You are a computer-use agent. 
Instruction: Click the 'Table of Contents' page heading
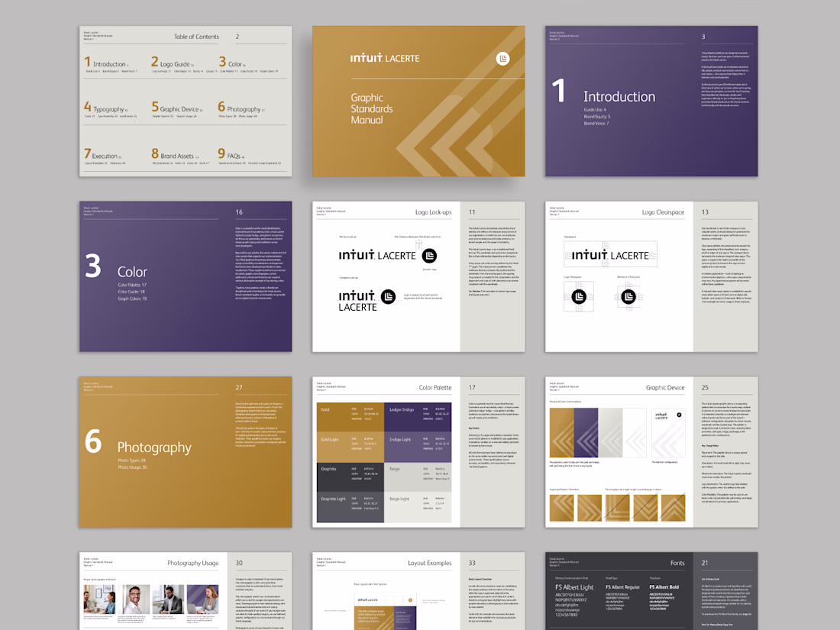tap(196, 37)
